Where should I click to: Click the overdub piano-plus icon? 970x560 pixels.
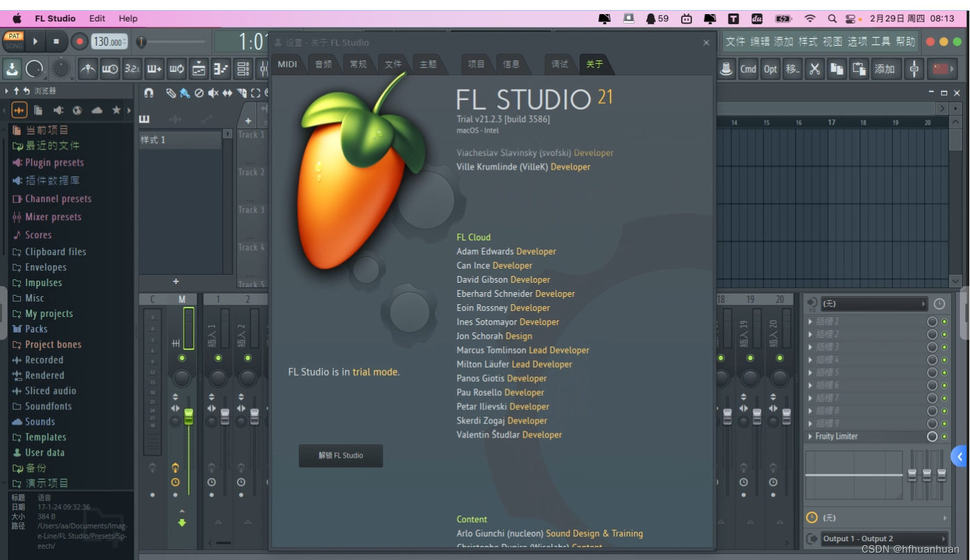155,69
